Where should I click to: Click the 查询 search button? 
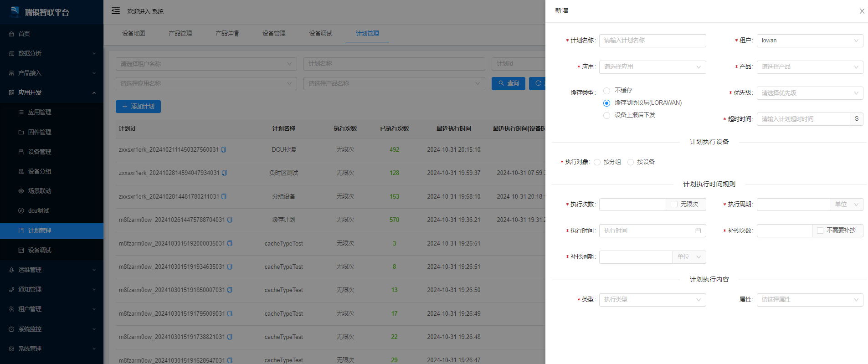508,83
